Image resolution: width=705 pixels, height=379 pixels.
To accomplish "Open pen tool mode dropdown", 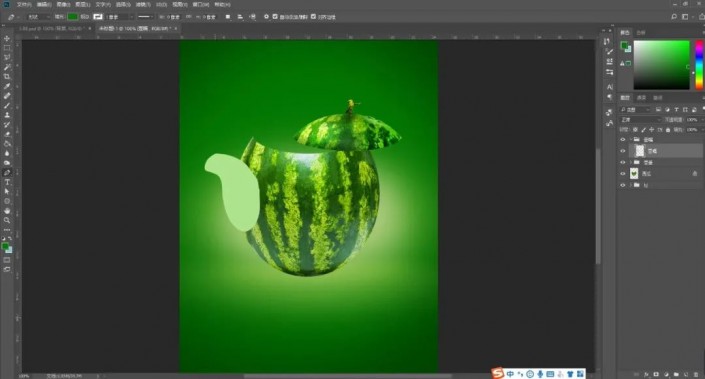I will 39,17.
